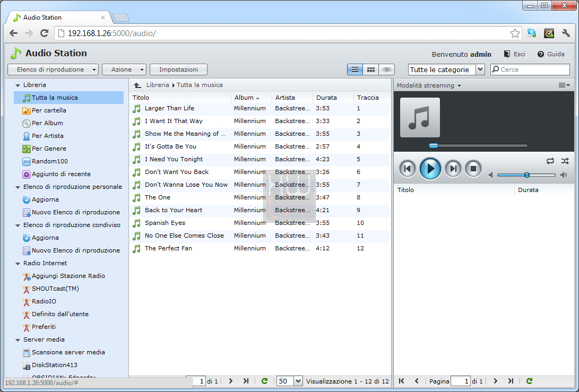The width and height of the screenshot is (579, 392).
Task: Change items per page dropdown (50)
Action: 290,381
